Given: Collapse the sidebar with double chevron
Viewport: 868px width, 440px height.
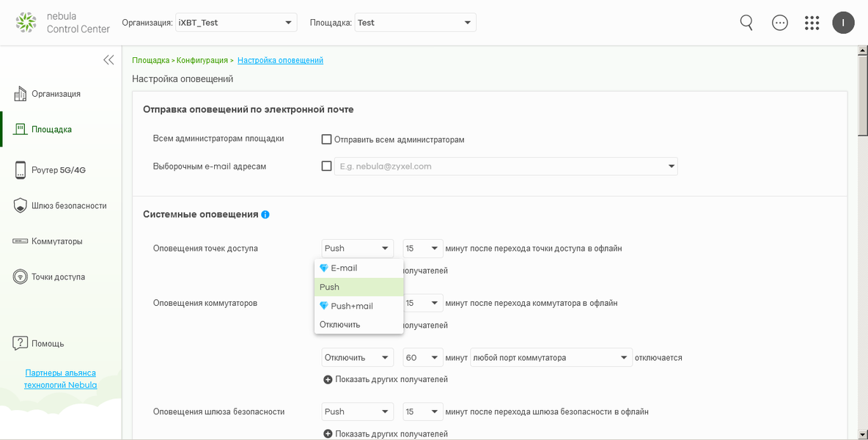Looking at the screenshot, I should 108,60.
